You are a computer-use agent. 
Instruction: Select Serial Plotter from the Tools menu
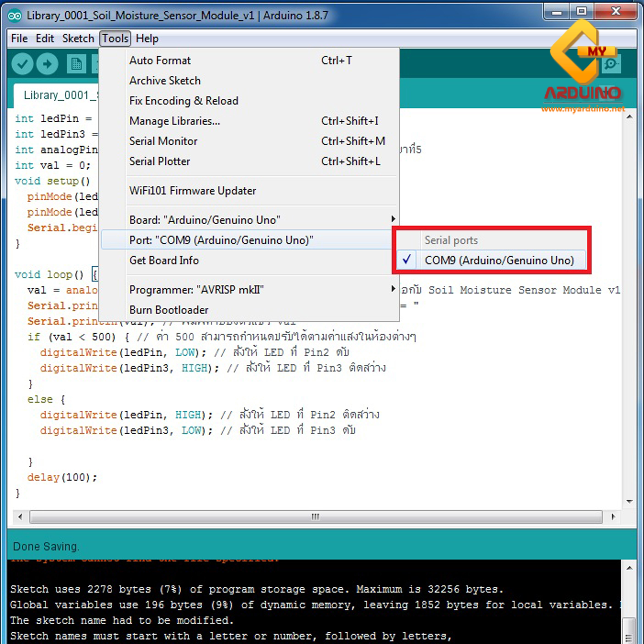click(160, 161)
